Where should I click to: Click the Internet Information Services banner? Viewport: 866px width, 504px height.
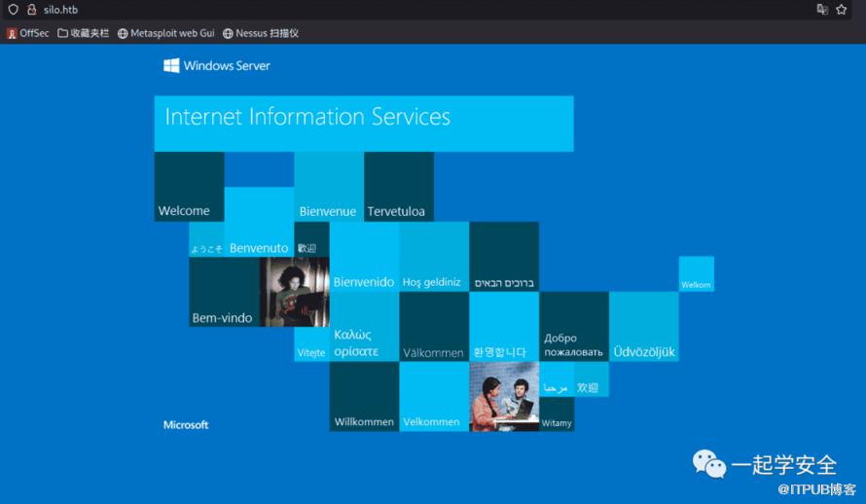point(364,124)
